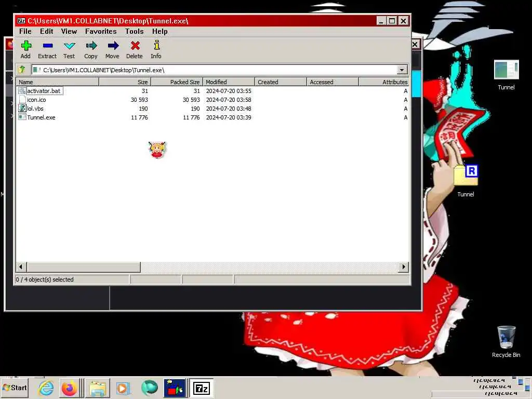Open the Start menu
This screenshot has height=399, width=532.
[x=15, y=388]
